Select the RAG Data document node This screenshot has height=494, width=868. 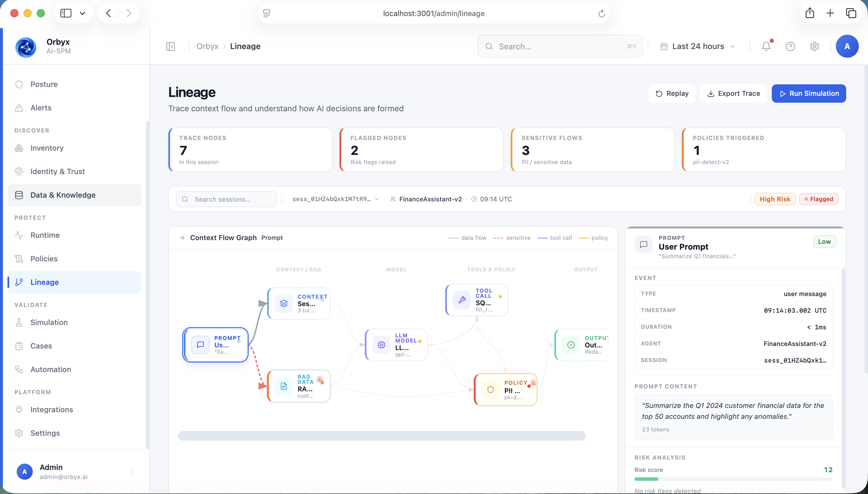click(284, 386)
